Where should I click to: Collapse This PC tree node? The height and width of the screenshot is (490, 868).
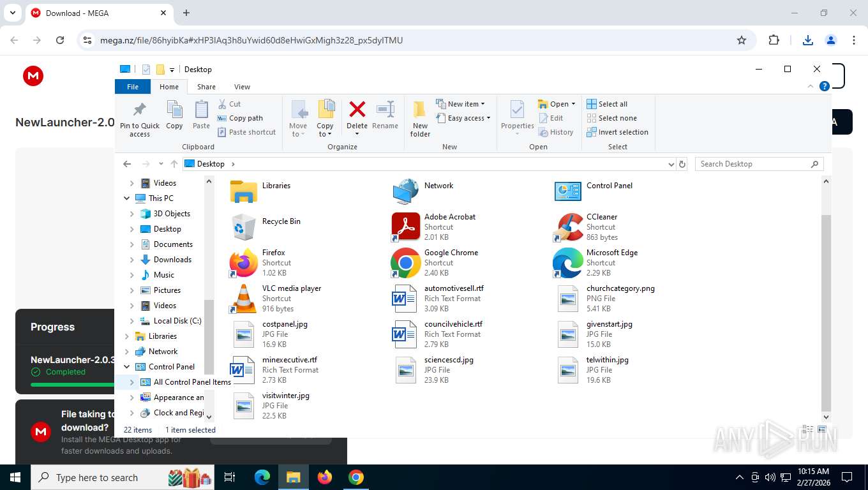coord(127,198)
